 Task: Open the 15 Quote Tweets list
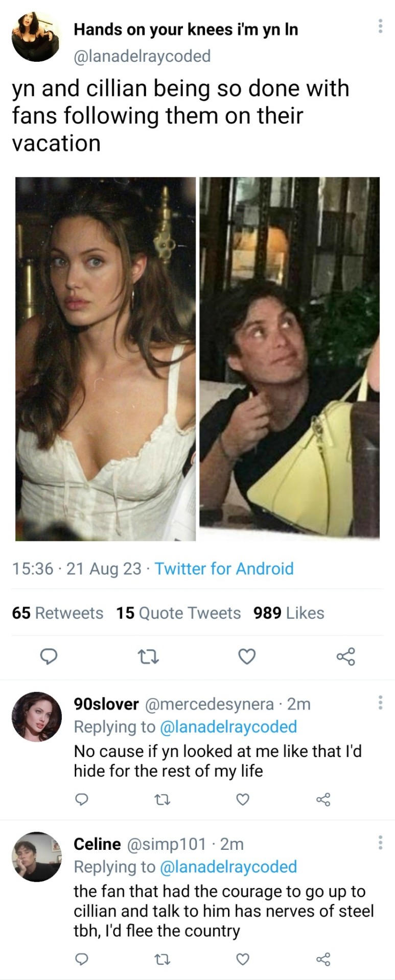click(178, 612)
